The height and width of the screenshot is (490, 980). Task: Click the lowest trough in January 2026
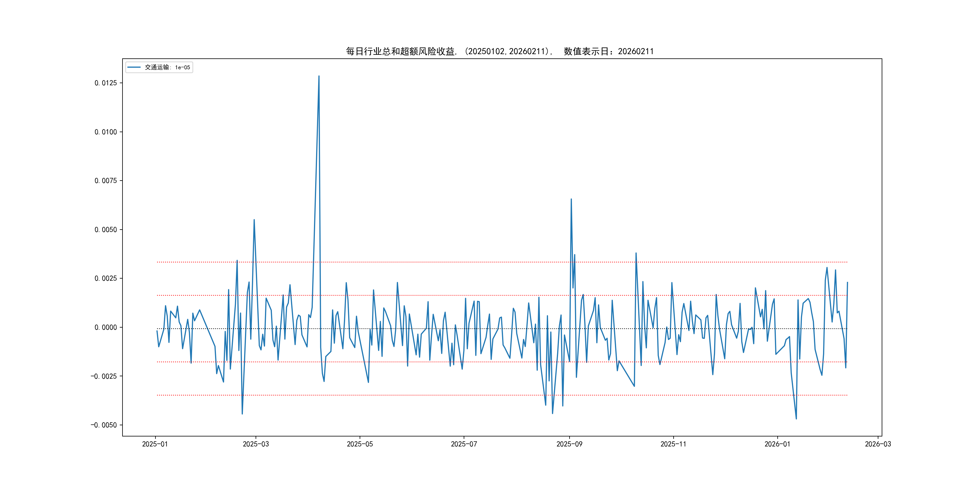coord(796,419)
